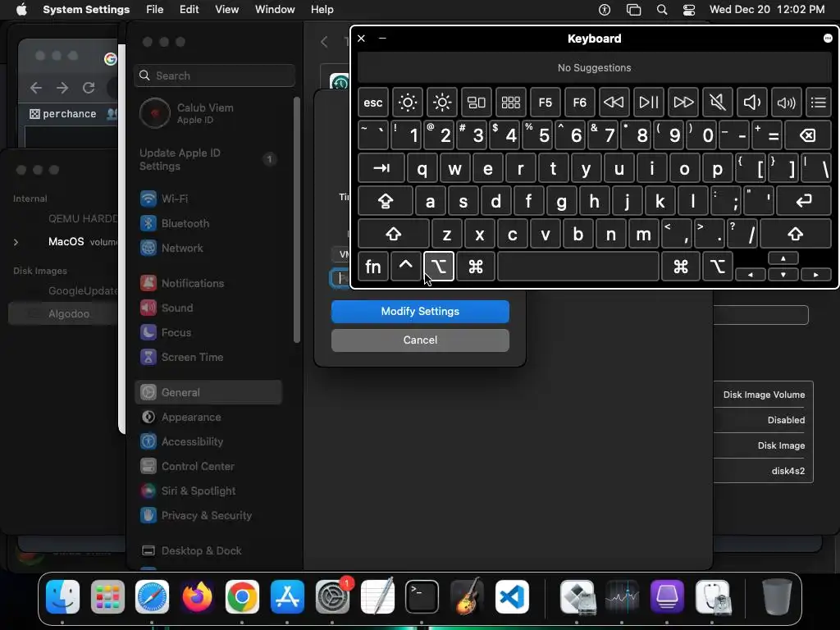This screenshot has height=630, width=840.
Task: Open Terminal from the Dock
Action: click(422, 597)
